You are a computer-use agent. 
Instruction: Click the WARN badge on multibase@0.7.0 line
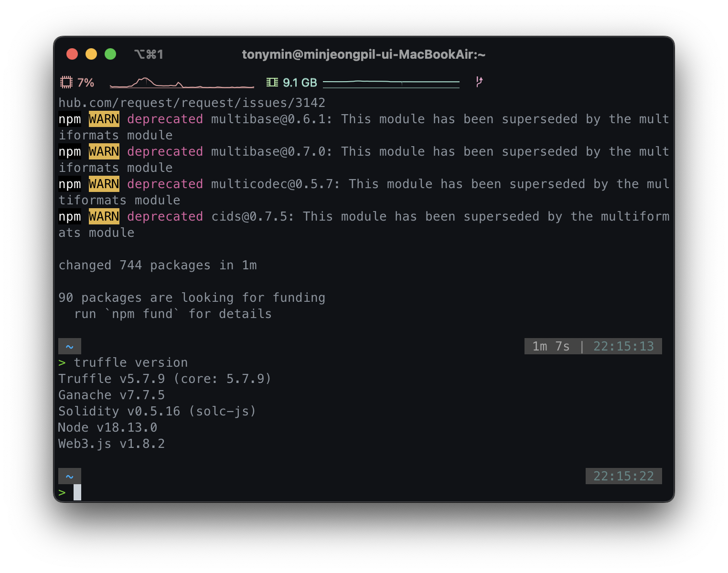(x=104, y=151)
